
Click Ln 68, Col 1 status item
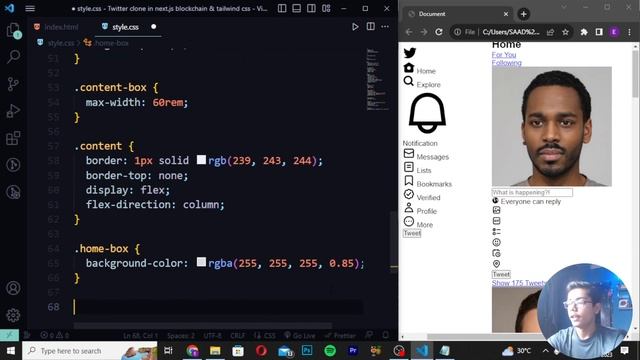click(140, 336)
